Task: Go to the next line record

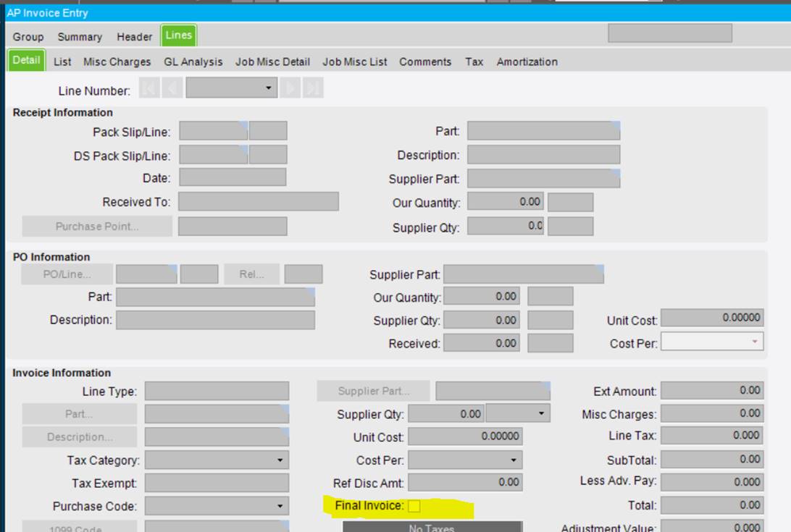Action: tap(290, 88)
